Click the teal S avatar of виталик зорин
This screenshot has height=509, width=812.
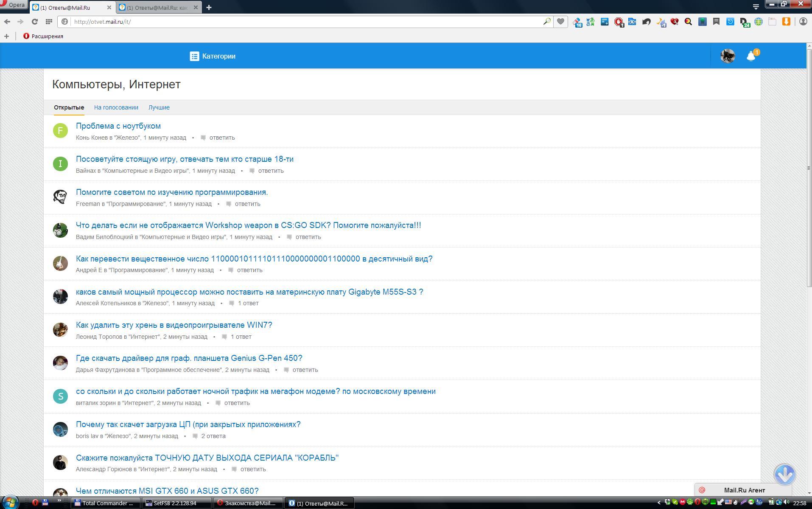(x=60, y=396)
